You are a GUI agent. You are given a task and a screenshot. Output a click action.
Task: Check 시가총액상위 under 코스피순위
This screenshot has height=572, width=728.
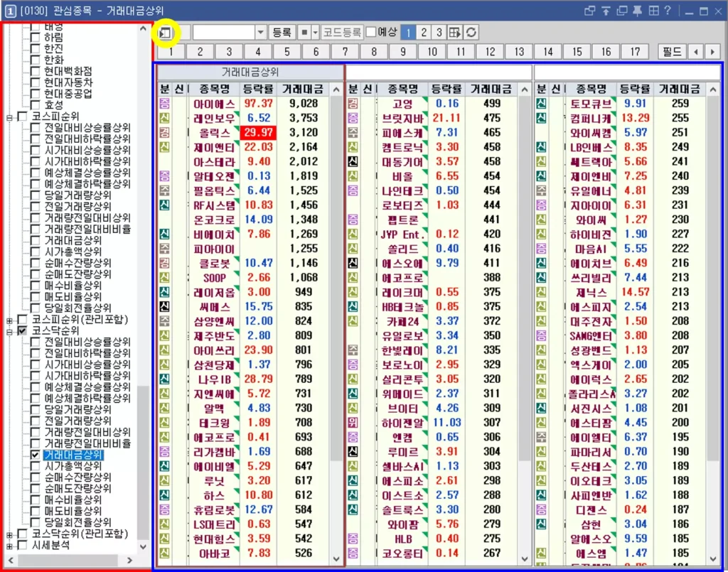click(36, 252)
